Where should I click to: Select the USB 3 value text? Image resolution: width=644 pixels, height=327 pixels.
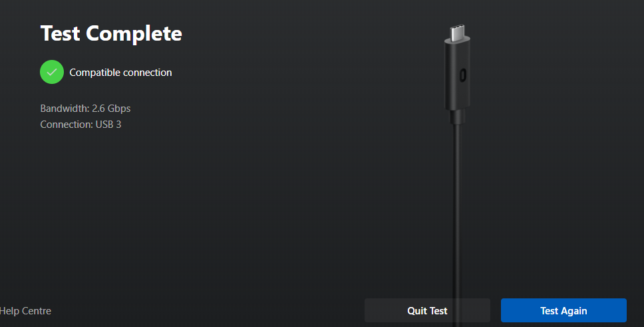coord(108,125)
